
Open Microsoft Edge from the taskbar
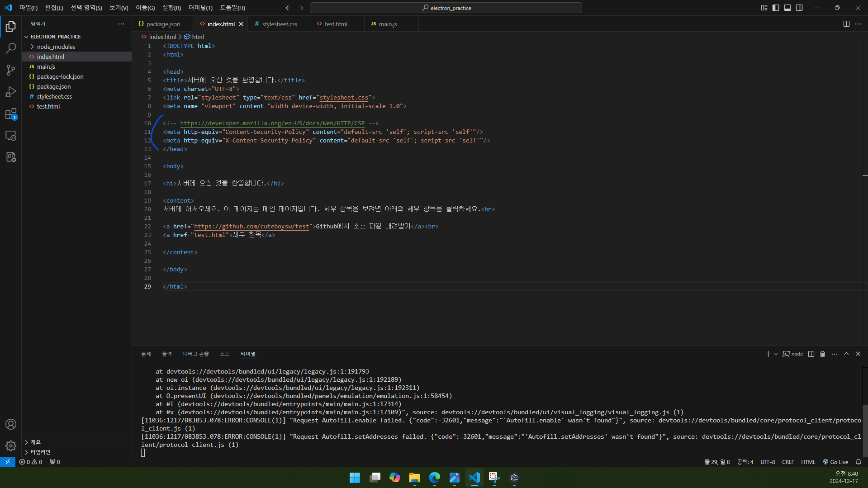435,478
